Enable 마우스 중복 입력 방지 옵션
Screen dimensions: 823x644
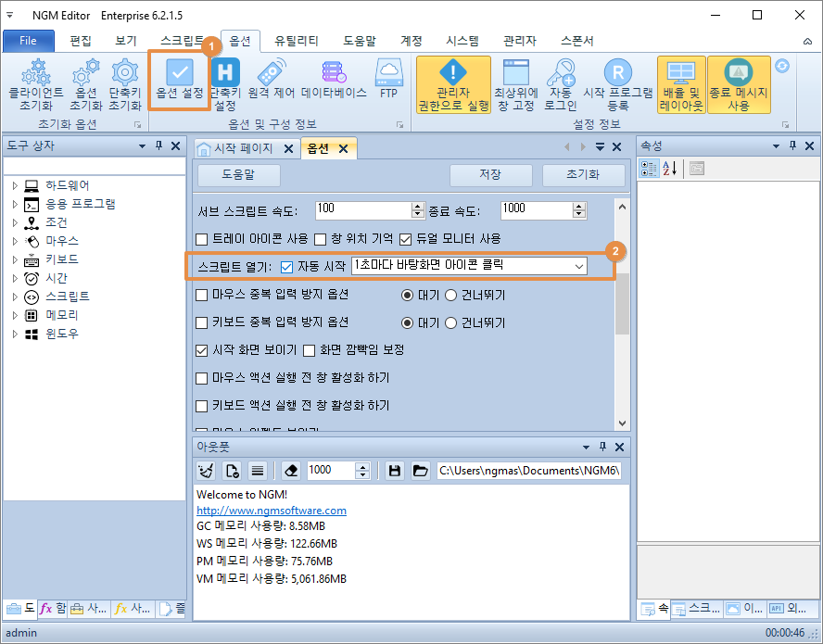tap(201, 295)
